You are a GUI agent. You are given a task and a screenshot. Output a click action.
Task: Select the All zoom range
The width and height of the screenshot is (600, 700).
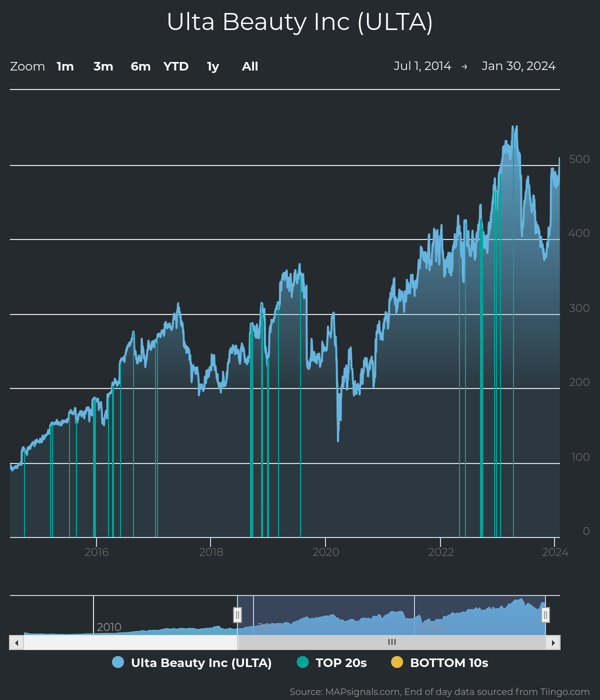pos(250,66)
